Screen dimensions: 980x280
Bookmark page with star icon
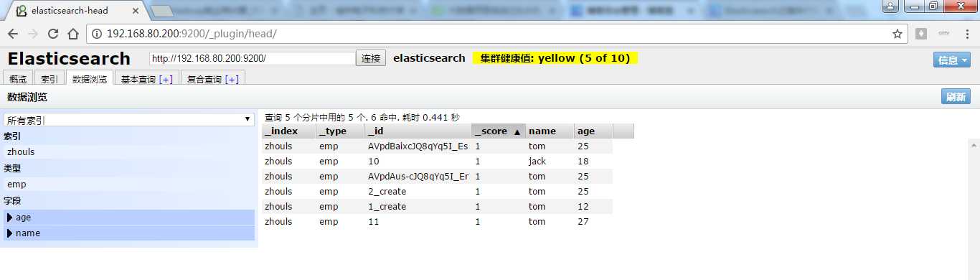(x=897, y=34)
